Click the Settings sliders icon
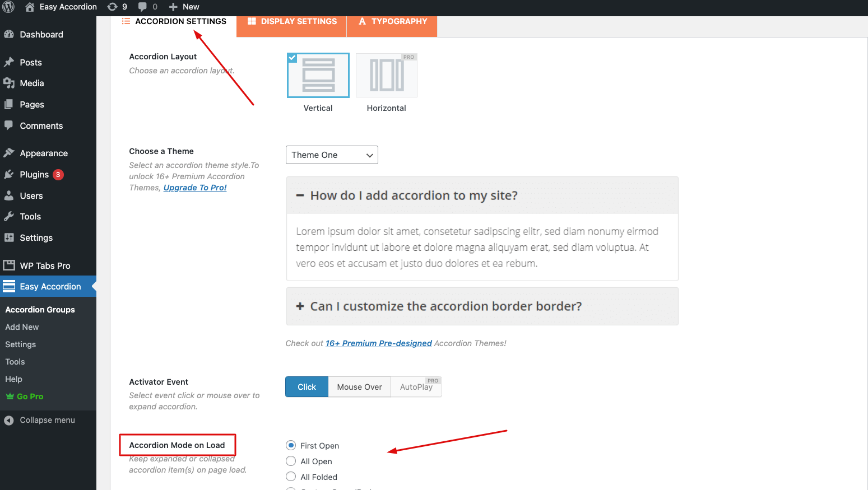Screen dimensions: 868x490 [9, 237]
